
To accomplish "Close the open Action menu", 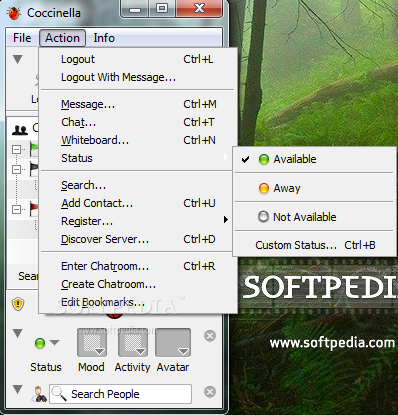I will point(63,38).
